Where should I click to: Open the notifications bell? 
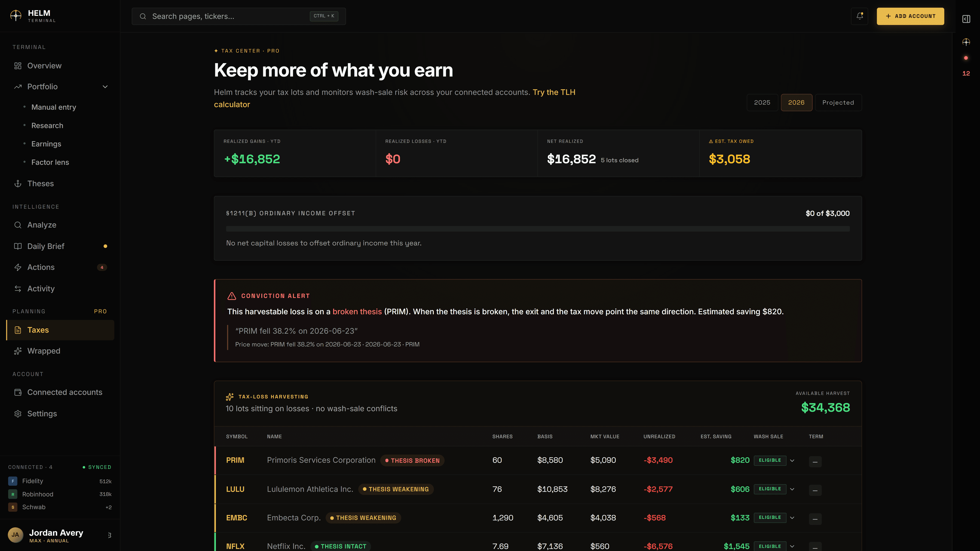859,16
